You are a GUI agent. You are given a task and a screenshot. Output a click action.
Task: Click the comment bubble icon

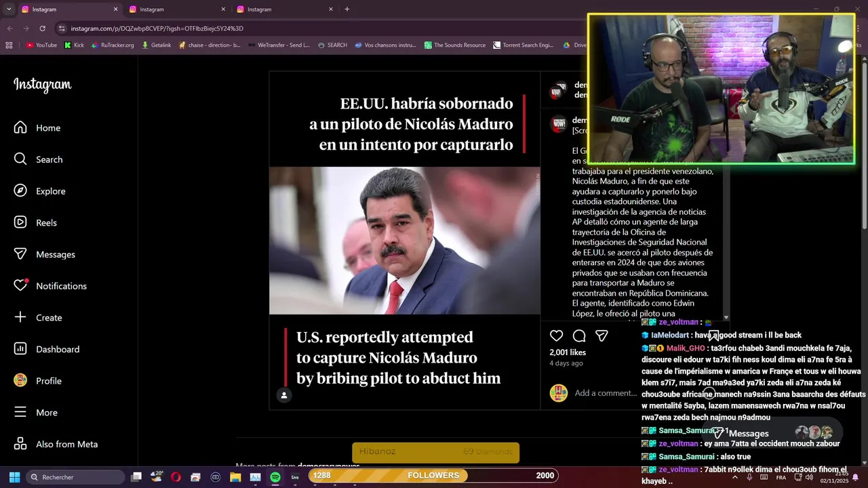click(x=579, y=335)
